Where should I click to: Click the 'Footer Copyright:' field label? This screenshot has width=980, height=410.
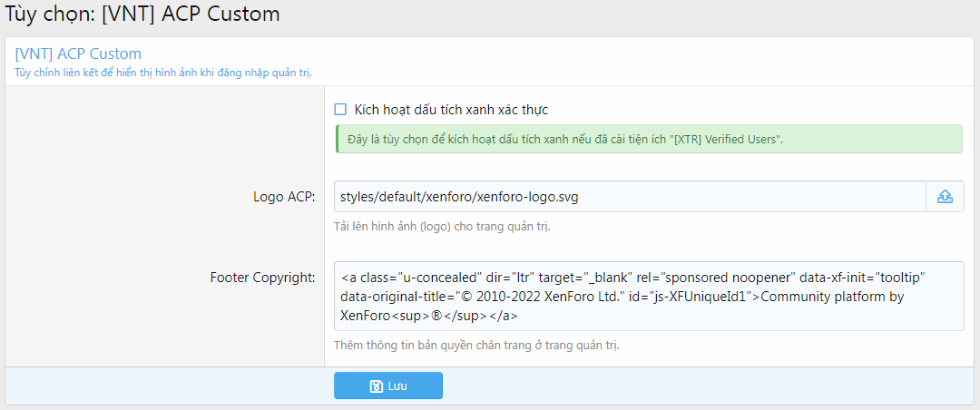coord(262,277)
